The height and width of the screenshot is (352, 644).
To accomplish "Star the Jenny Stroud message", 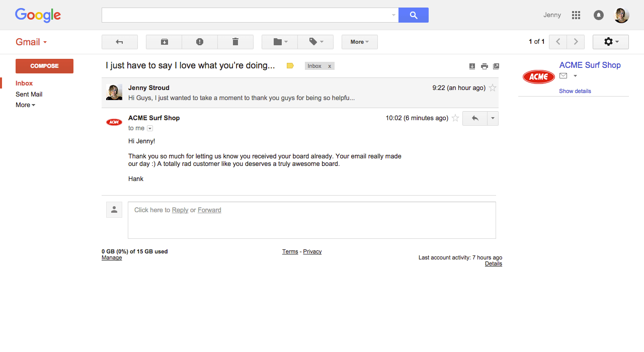I will pyautogui.click(x=493, y=88).
